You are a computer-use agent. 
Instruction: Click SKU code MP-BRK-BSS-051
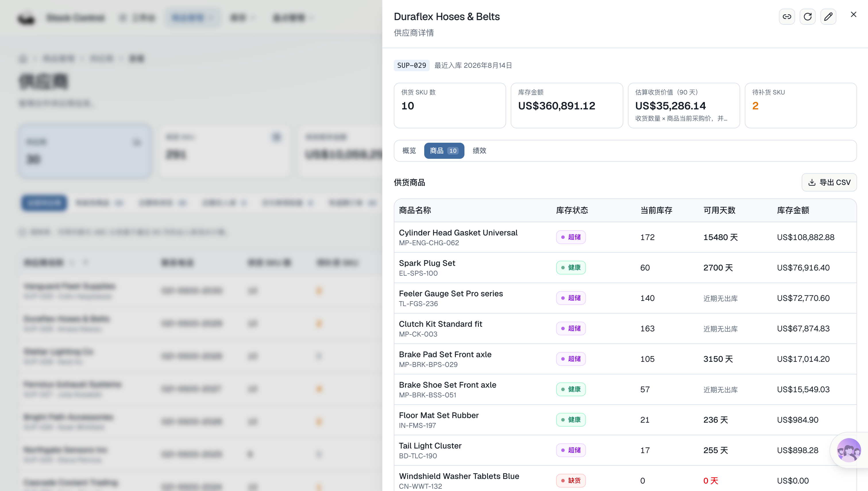pyautogui.click(x=428, y=395)
